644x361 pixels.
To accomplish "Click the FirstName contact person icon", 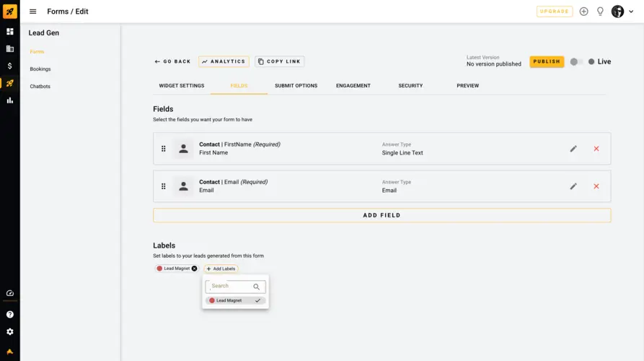I will [184, 149].
